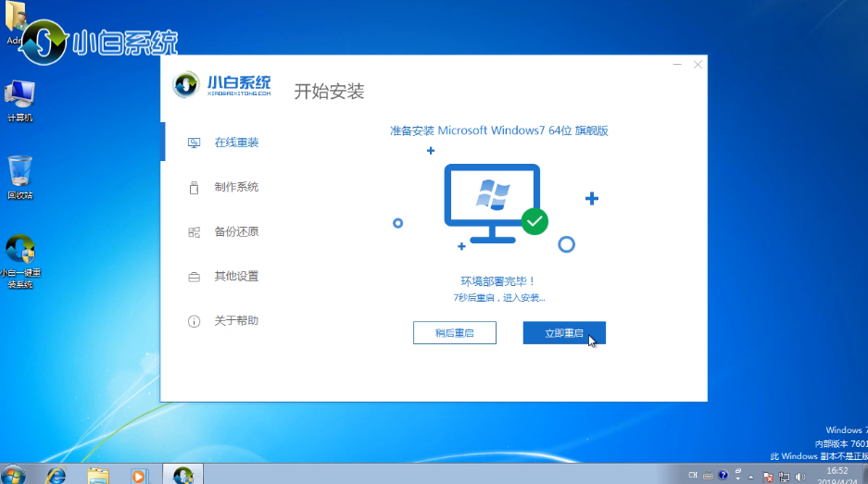Click the 小白系统 app button in the taskbar
The height and width of the screenshot is (484, 868).
[x=182, y=475]
